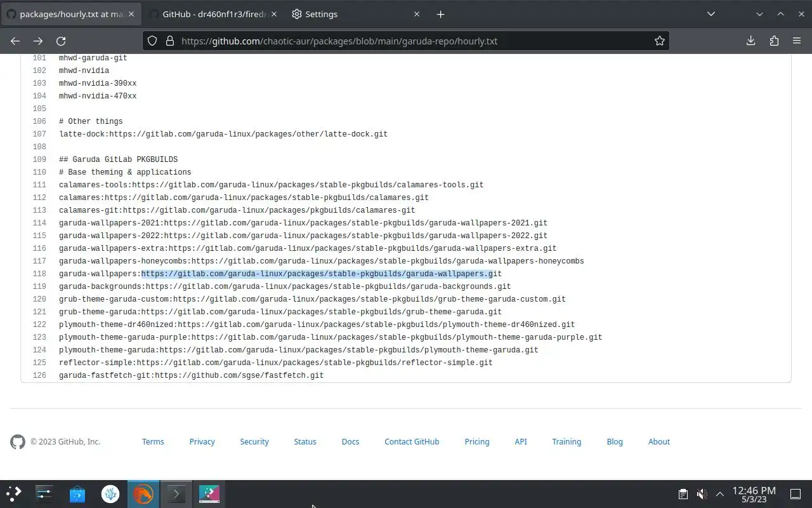Open the tracking protection shield icon
The width and height of the screenshot is (812, 508).
click(152, 41)
